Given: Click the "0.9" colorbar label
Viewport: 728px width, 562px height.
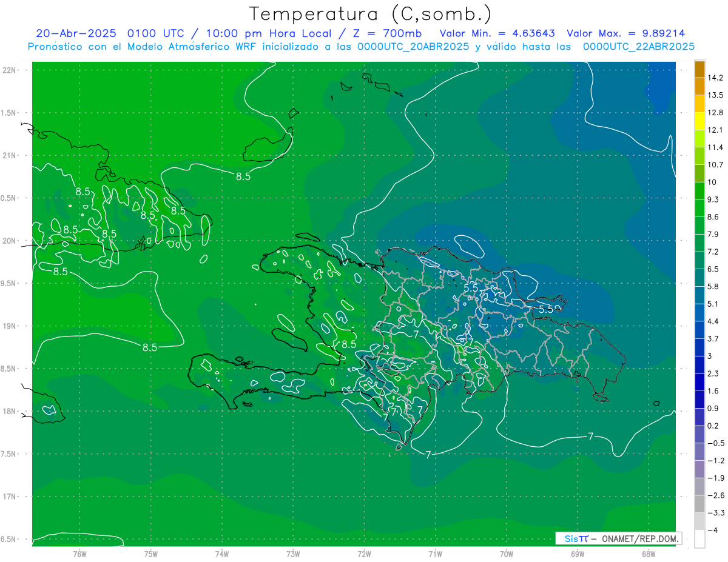Looking at the screenshot, I should (713, 409).
